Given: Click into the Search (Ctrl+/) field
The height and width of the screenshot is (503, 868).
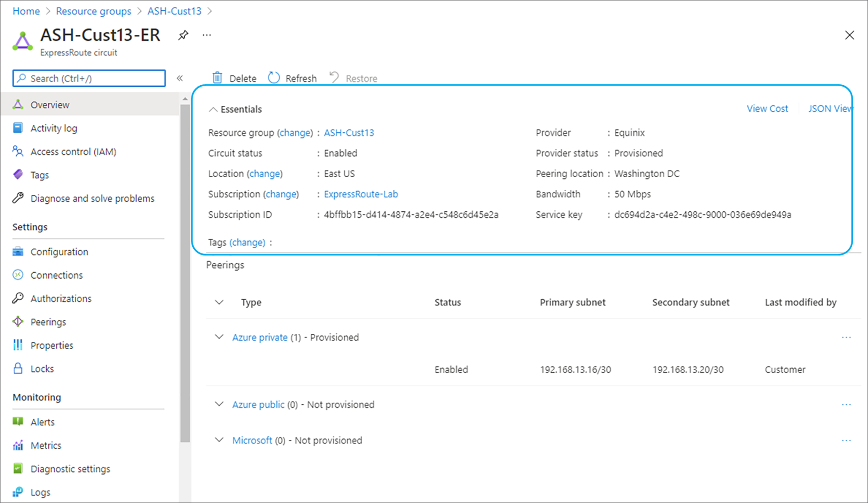Looking at the screenshot, I should click(x=89, y=78).
